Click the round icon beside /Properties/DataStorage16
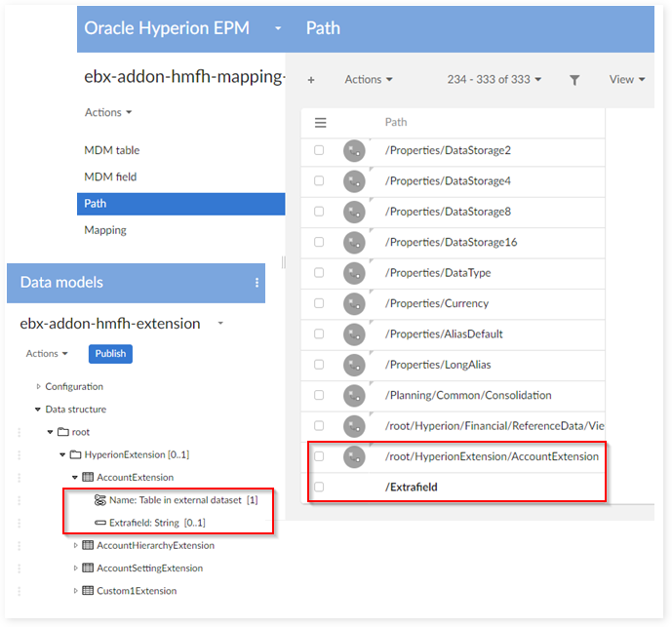This screenshot has height=627, width=672. pyautogui.click(x=354, y=243)
